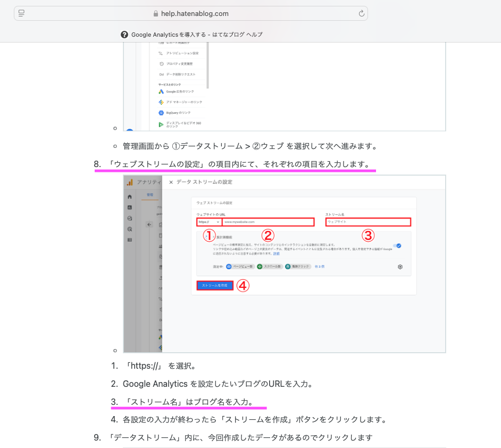Toggle the enhanced measurement switch
This screenshot has height=448, width=501.
click(397, 246)
